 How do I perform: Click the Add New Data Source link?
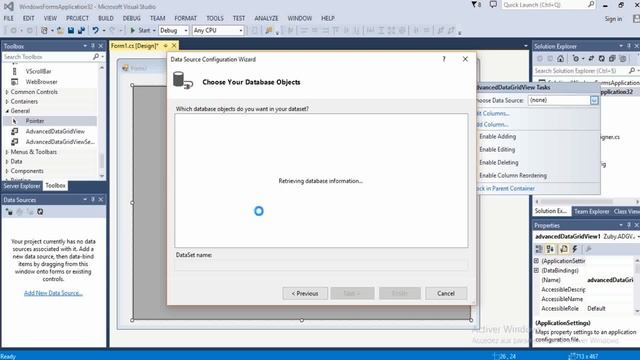coord(53,293)
